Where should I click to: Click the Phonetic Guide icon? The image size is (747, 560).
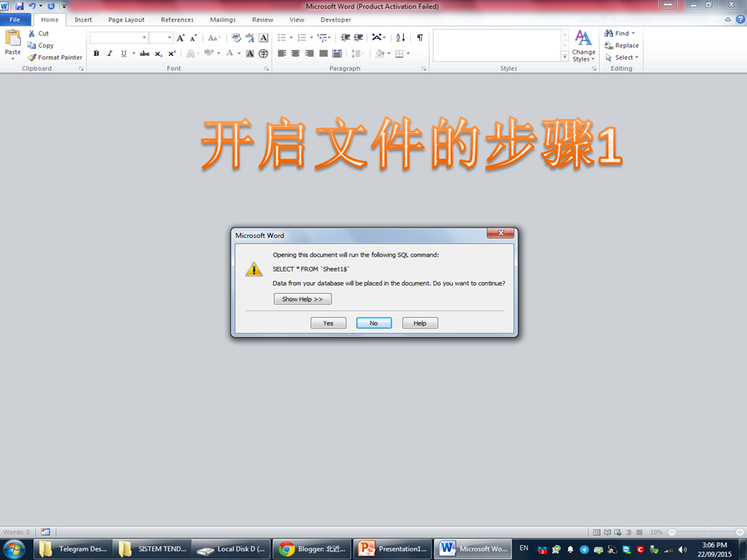[x=250, y=37]
